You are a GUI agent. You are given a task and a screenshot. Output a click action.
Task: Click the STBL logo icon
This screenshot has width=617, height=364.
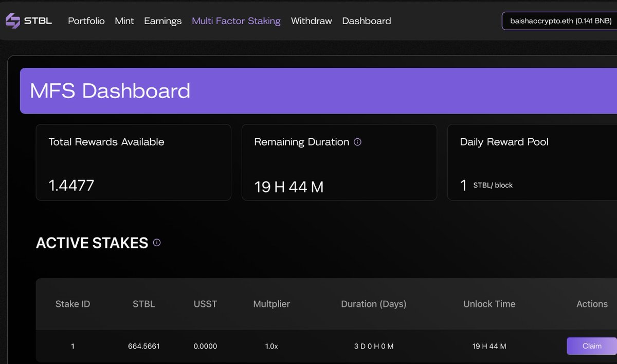point(12,21)
